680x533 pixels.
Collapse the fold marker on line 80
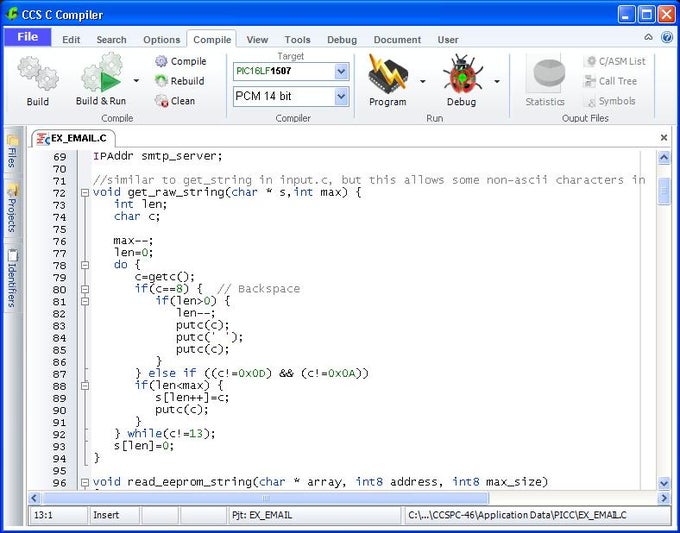[x=85, y=289]
